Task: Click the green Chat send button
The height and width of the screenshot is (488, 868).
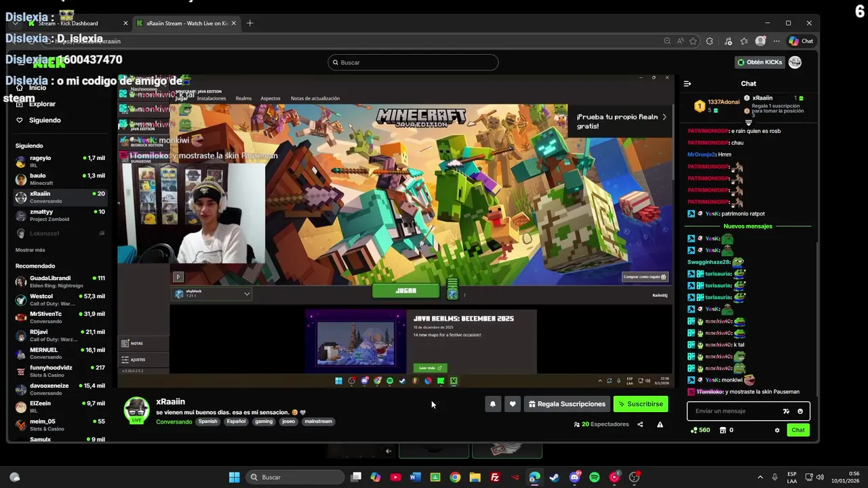Action: [x=798, y=430]
